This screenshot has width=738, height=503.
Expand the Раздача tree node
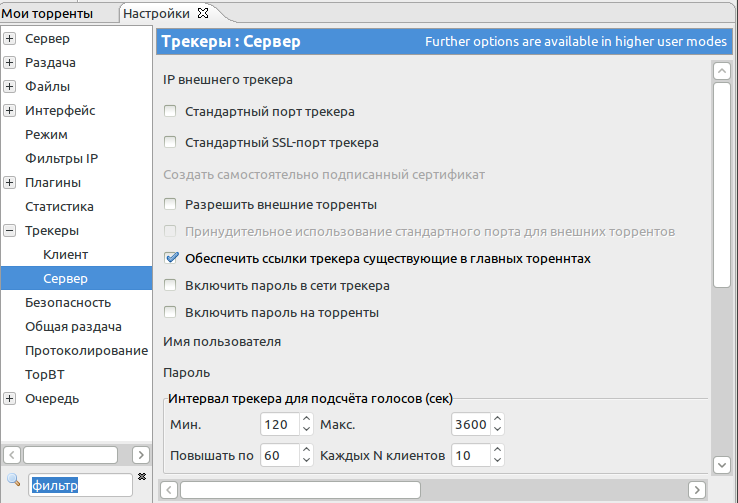pyautogui.click(x=9, y=63)
